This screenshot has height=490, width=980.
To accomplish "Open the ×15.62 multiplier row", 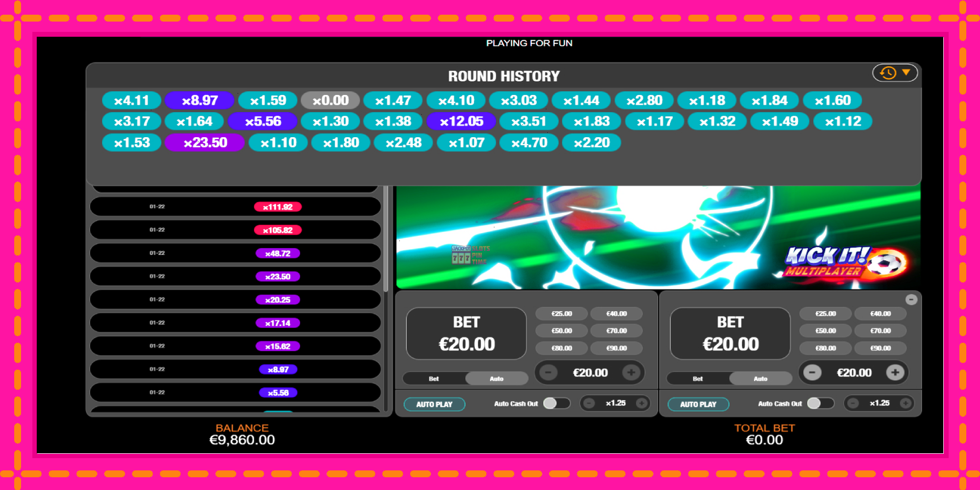I will click(x=235, y=346).
